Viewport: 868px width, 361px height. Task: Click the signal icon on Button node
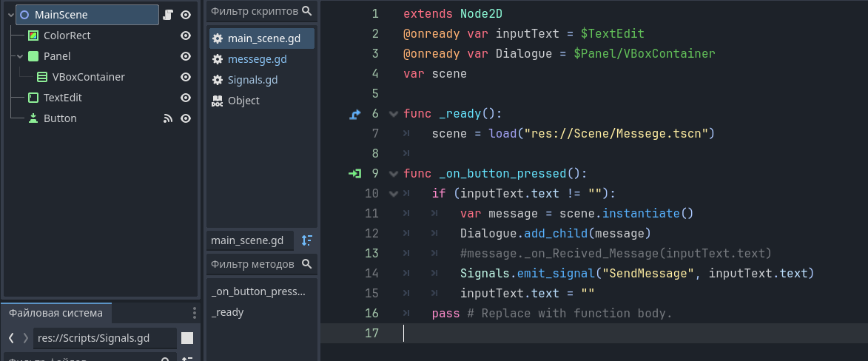(168, 118)
